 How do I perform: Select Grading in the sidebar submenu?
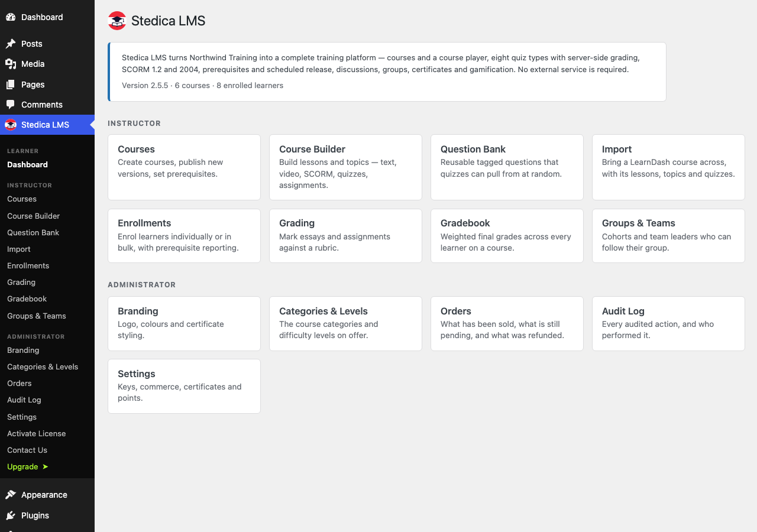[x=21, y=283]
